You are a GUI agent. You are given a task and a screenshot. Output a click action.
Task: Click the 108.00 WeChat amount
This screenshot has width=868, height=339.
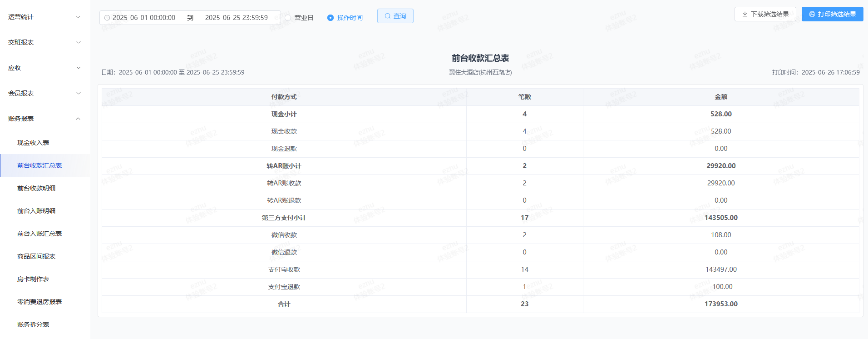pyautogui.click(x=721, y=235)
